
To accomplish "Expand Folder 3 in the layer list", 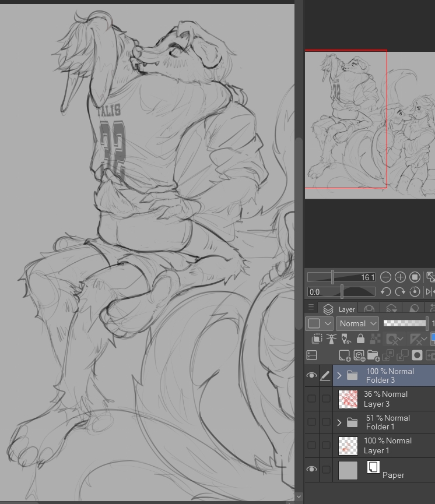I will pos(339,376).
